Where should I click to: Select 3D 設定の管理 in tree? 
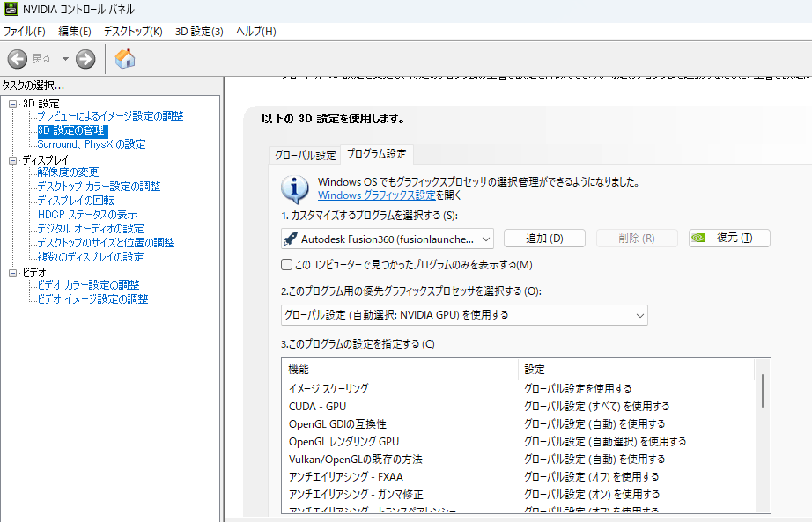(x=72, y=130)
